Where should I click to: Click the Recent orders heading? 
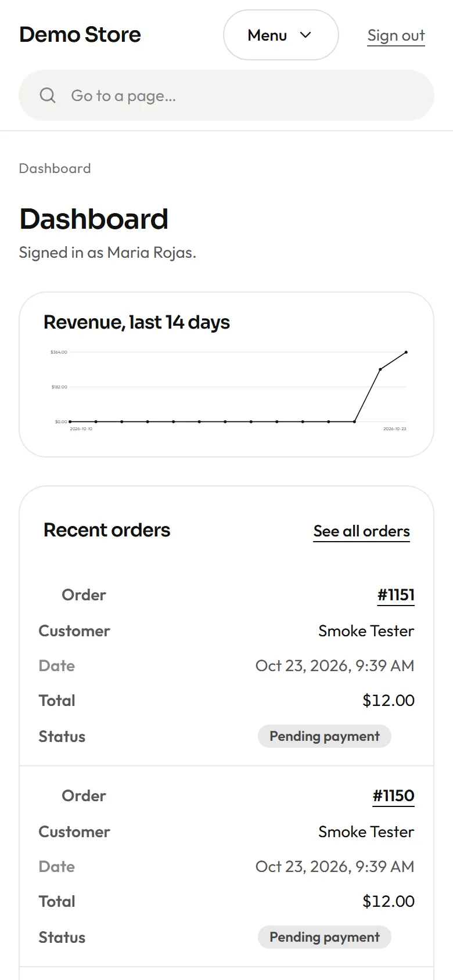pos(107,530)
